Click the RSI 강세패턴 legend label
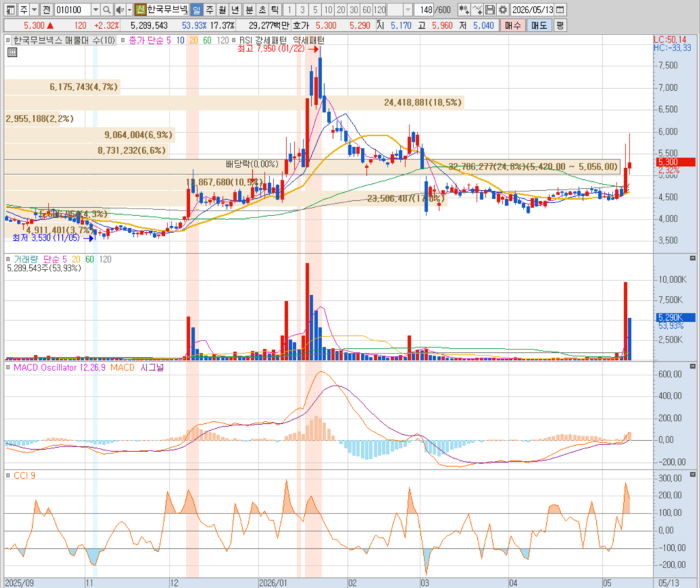 263,40
